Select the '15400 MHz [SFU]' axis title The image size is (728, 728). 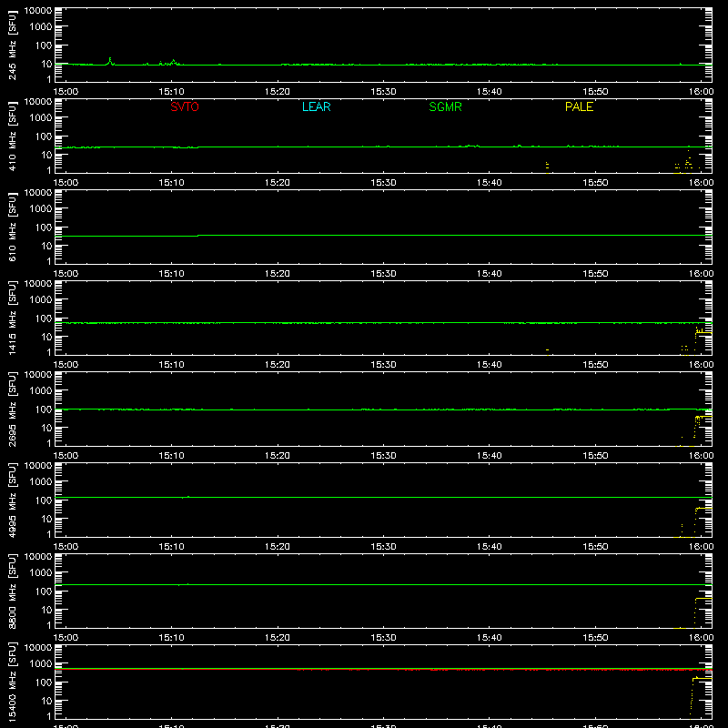tap(13, 682)
